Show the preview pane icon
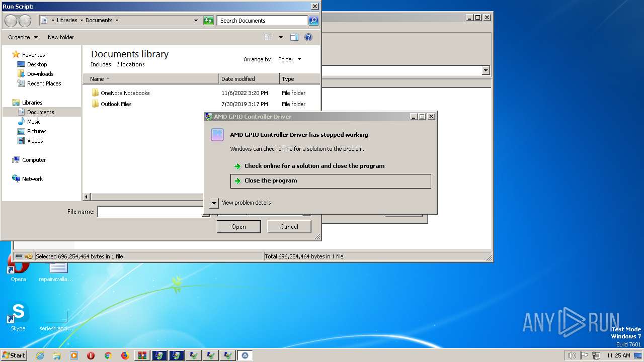644x362 pixels. [294, 37]
